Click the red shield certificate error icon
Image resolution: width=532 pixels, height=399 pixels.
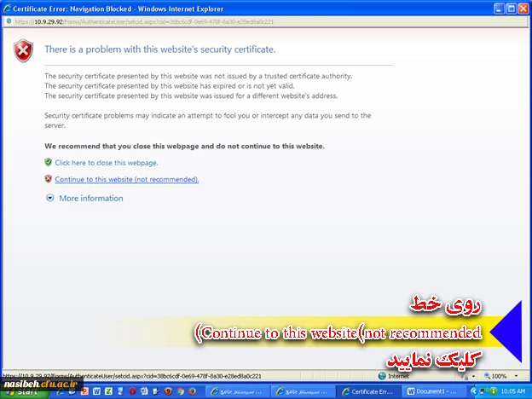[x=23, y=51]
